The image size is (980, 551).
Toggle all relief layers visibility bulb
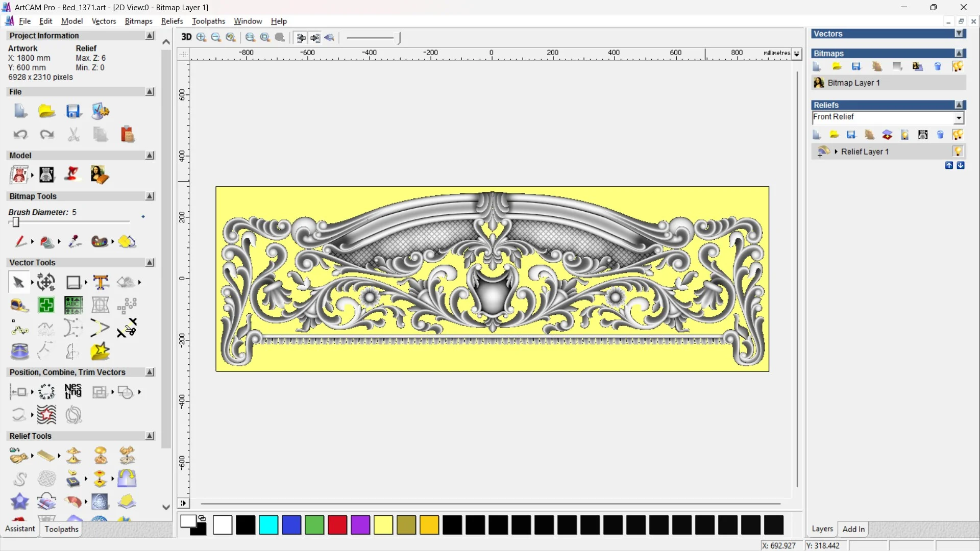tap(958, 135)
